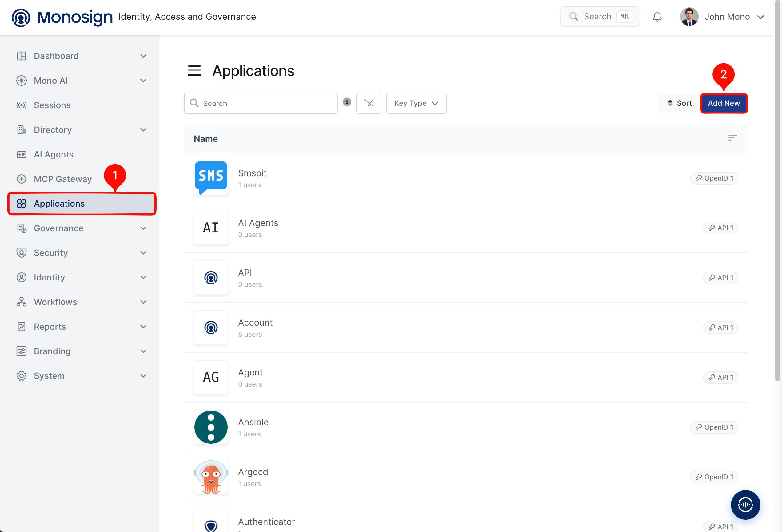This screenshot has height=532, width=782.
Task: Click the Sessions sidebar icon
Action: pyautogui.click(x=22, y=105)
